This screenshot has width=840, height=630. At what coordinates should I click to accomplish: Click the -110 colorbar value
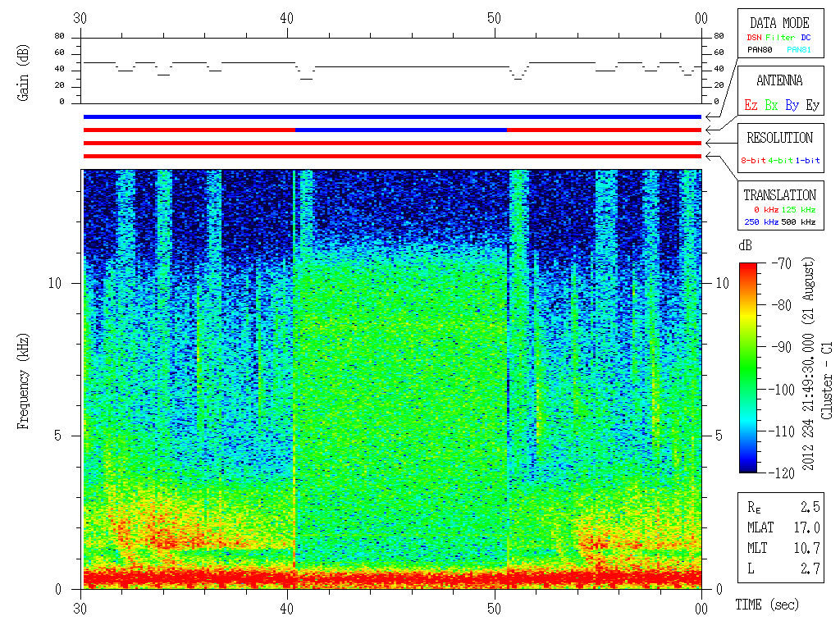pyautogui.click(x=783, y=431)
